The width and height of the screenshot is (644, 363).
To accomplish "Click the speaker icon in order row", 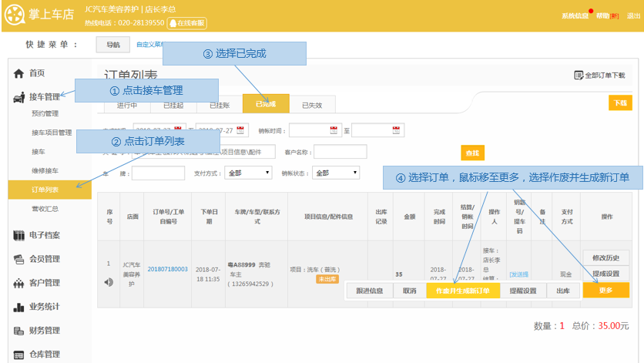I will click(109, 282).
